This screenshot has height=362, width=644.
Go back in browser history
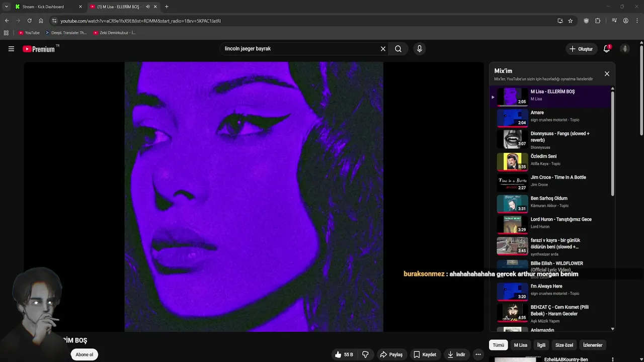[7, 21]
